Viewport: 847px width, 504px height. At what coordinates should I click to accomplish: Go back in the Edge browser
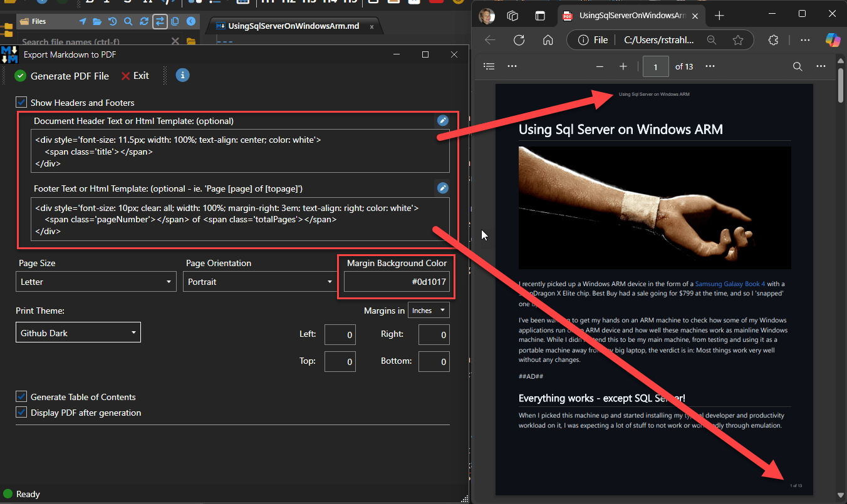click(490, 40)
